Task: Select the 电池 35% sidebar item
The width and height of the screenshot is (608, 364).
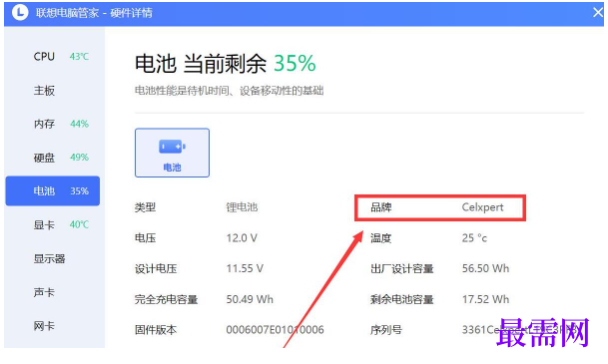Action: [52, 191]
